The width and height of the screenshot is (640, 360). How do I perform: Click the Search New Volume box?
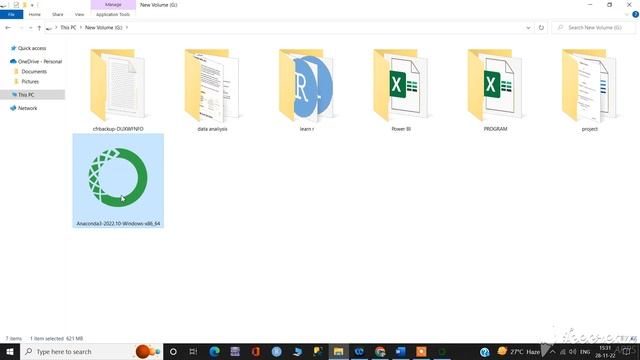point(594,27)
